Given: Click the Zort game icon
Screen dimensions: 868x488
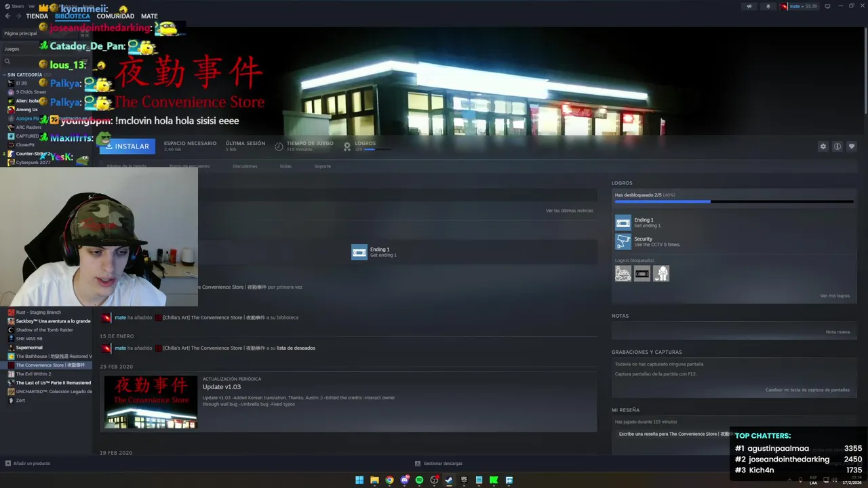Looking at the screenshot, I should 11,401.
